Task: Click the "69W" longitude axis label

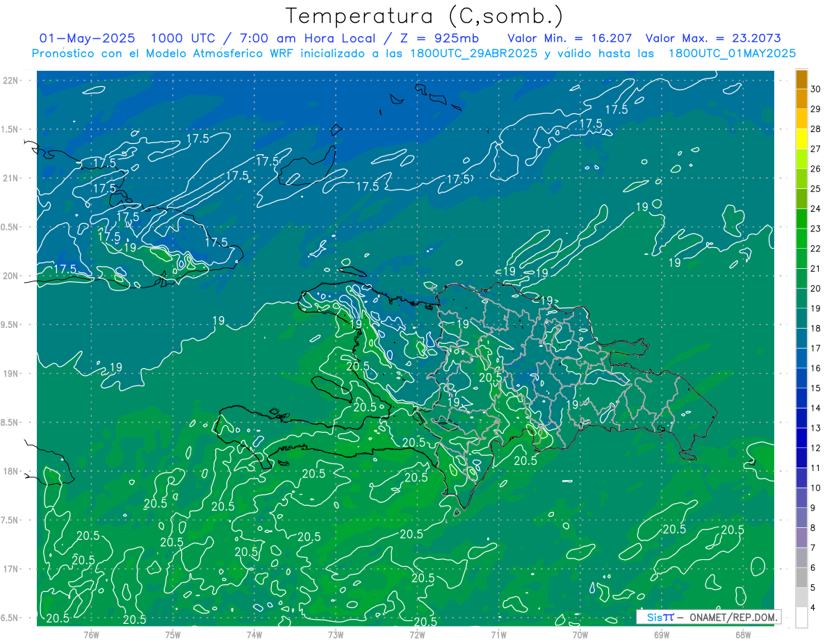Action: (662, 635)
